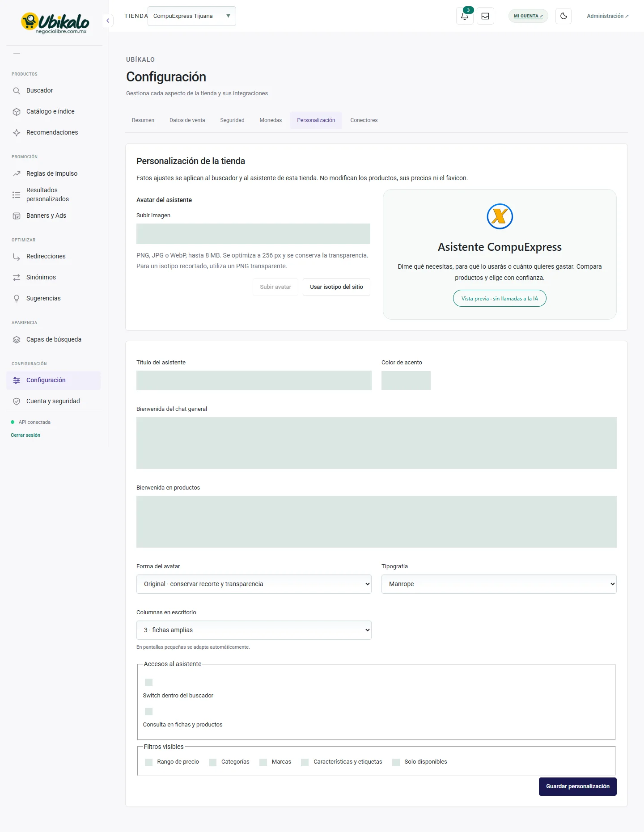The width and height of the screenshot is (644, 832).
Task: Open the Datos de venta tab
Action: tap(187, 120)
